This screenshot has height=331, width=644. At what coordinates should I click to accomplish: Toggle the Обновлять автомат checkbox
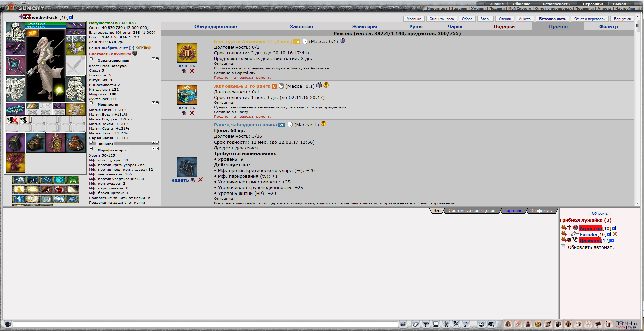[563, 247]
